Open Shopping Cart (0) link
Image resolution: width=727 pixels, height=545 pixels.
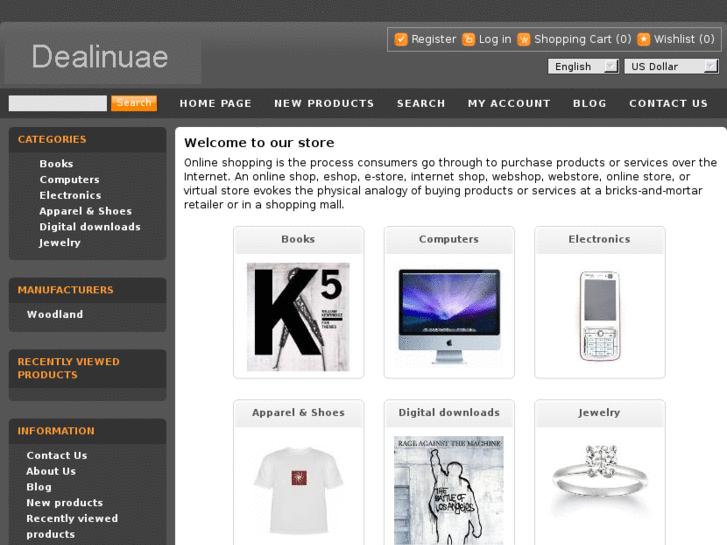(582, 39)
